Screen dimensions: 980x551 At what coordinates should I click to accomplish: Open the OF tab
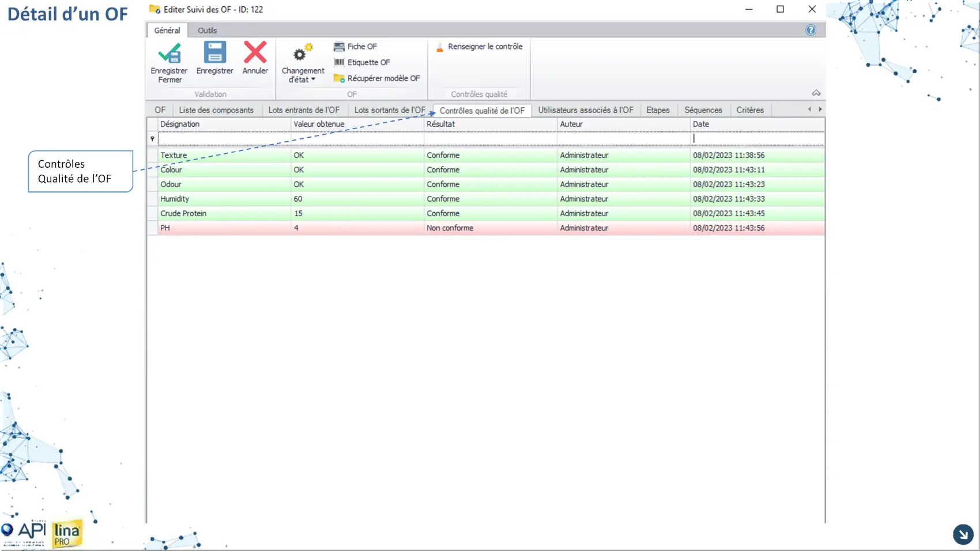160,110
